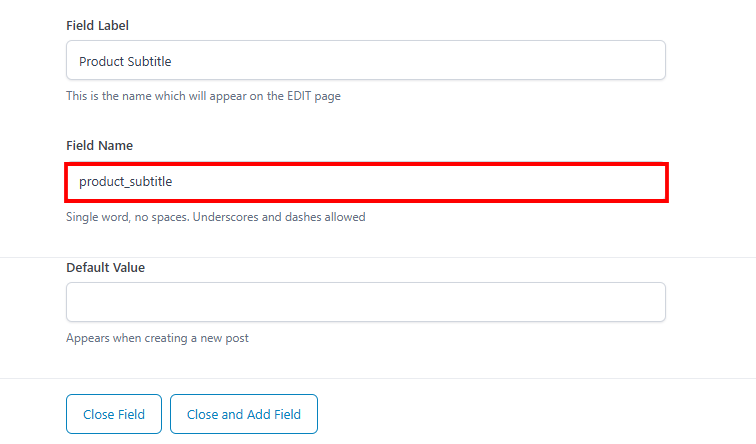
Task: Click the right end of the Default Value box
Action: click(x=650, y=302)
